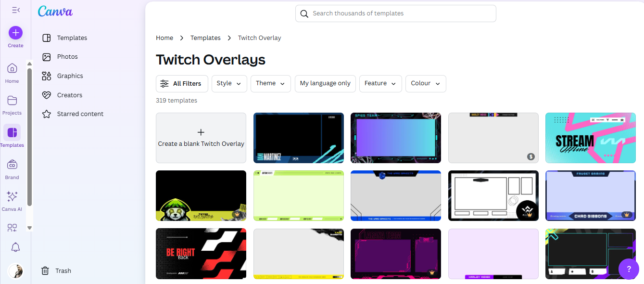Open Canva AI sparkle icon
Screen dimensions: 644x284
[x=12, y=196]
